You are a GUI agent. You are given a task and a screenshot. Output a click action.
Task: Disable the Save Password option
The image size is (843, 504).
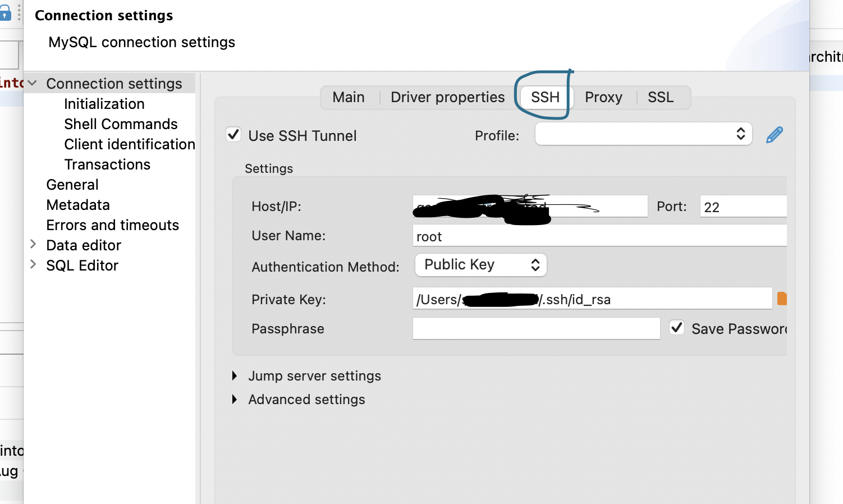[676, 328]
